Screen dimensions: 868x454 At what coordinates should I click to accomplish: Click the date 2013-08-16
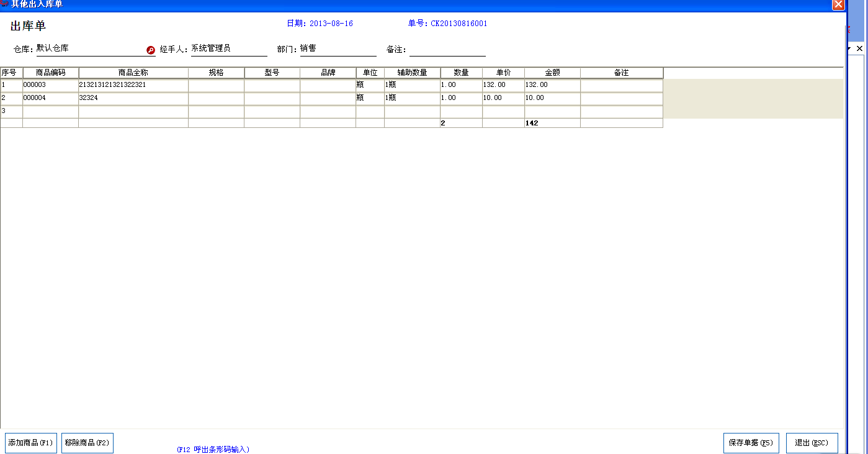(331, 24)
